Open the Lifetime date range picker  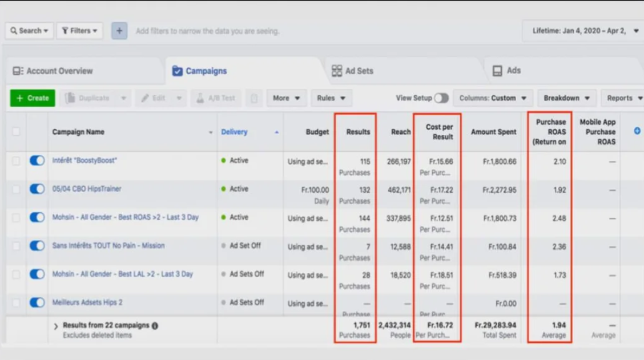[x=585, y=31]
